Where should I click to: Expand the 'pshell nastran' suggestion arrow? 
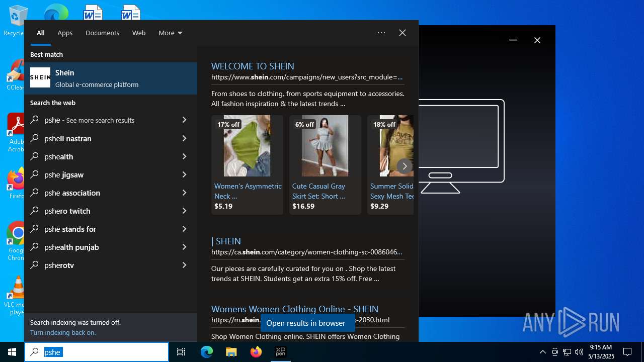(x=184, y=138)
